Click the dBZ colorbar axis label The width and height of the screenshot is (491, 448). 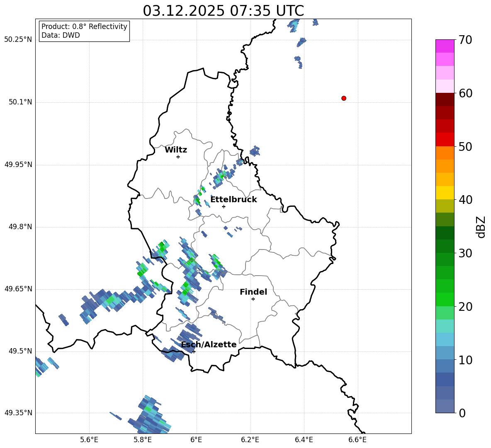click(481, 227)
